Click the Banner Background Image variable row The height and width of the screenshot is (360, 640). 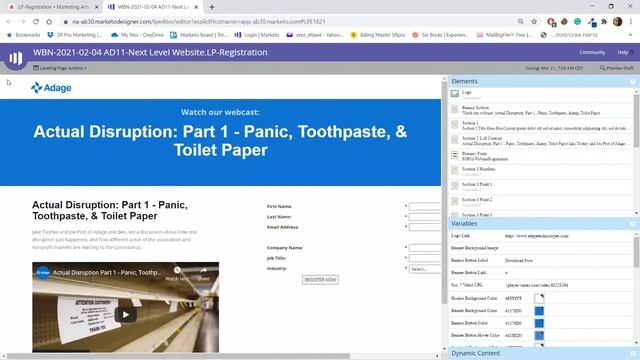tap(541, 248)
